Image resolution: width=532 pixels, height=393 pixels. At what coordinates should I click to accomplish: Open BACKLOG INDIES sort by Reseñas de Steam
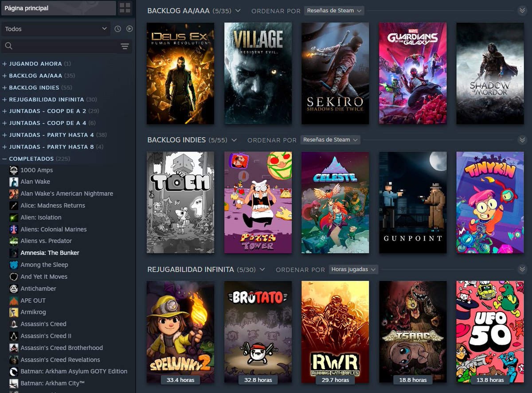[x=330, y=140]
